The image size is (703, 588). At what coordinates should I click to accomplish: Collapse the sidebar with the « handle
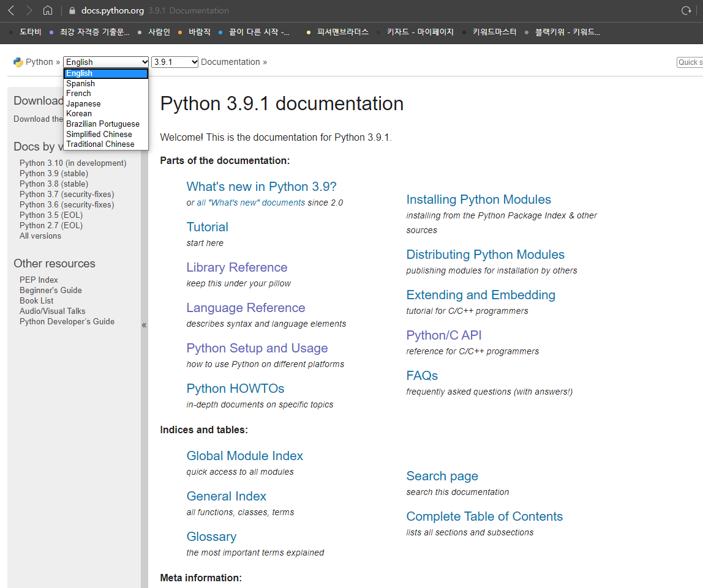pyautogui.click(x=144, y=325)
